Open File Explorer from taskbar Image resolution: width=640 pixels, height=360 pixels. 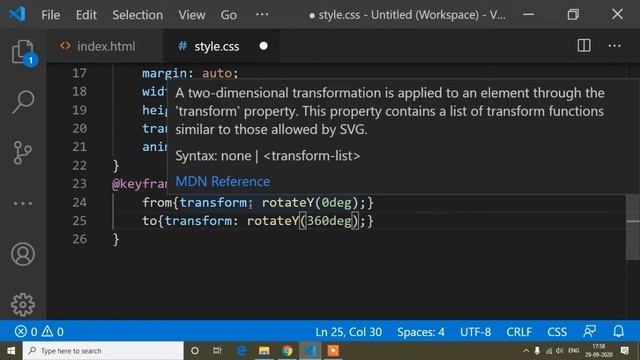coord(264,351)
